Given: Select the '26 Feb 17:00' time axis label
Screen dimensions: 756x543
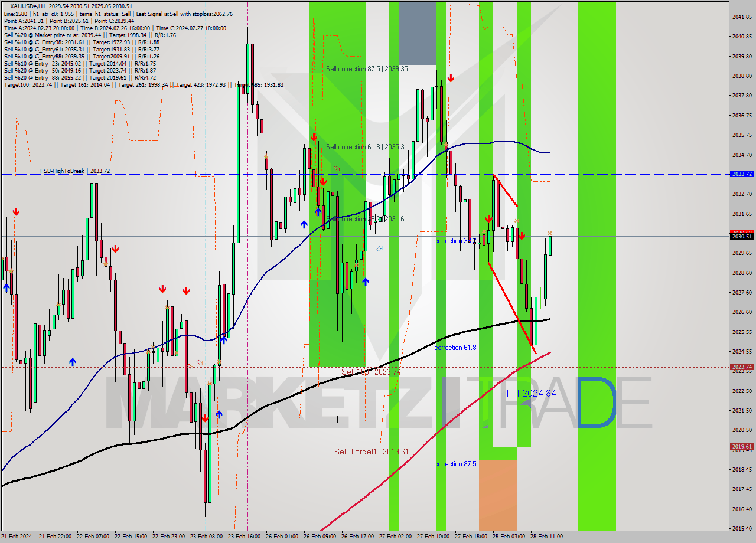Looking at the screenshot, I should pos(357,537).
